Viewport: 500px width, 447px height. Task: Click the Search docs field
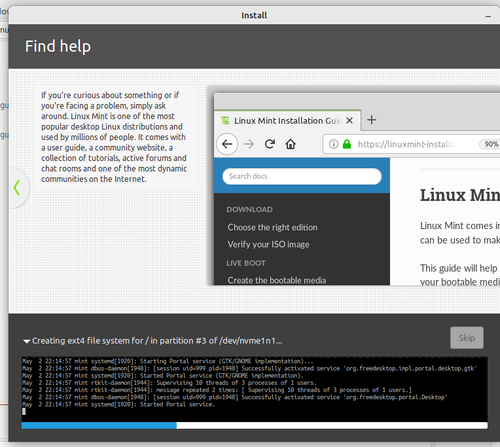click(x=302, y=176)
